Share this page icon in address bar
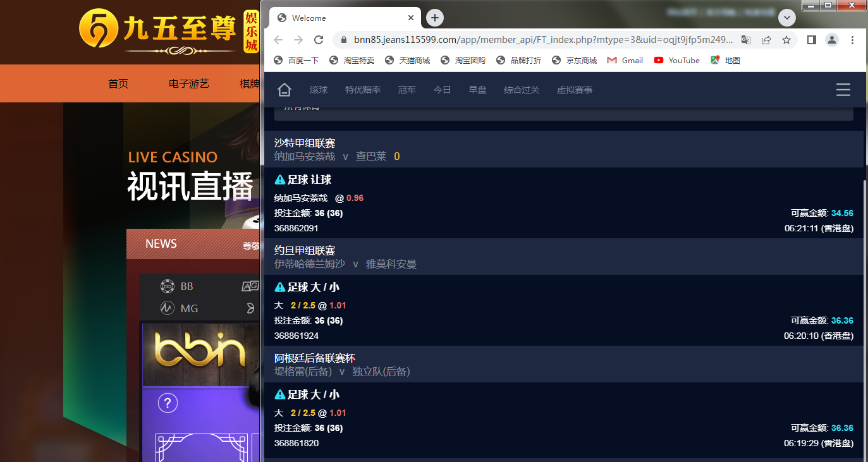Image resolution: width=868 pixels, height=462 pixels. click(x=766, y=40)
